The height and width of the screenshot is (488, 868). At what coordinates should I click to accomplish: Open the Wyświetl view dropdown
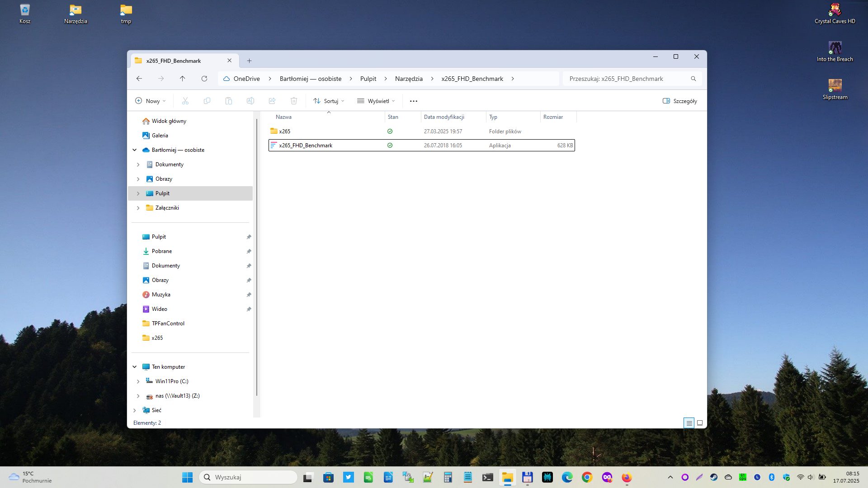tap(376, 101)
